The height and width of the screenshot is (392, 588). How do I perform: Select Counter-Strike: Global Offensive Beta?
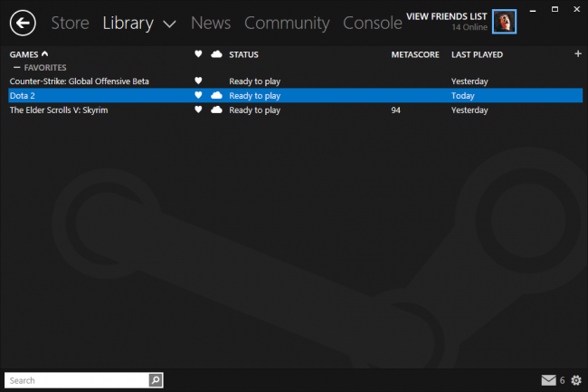click(79, 81)
